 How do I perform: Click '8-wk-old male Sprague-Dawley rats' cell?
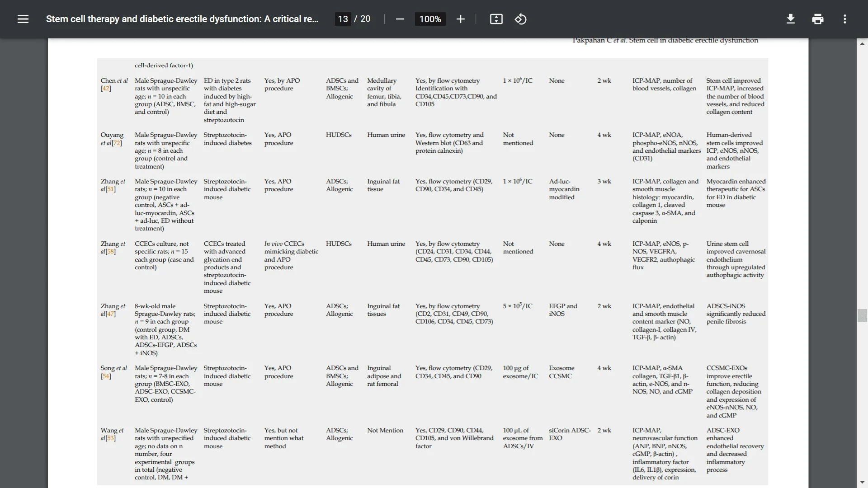[x=165, y=329]
